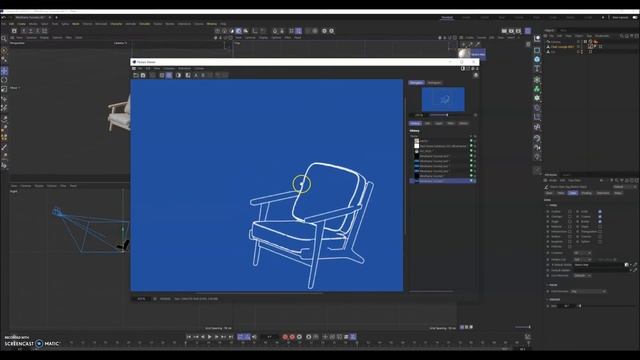Select the highlighted last render in History list
The width and height of the screenshot is (640, 360).
(443, 181)
